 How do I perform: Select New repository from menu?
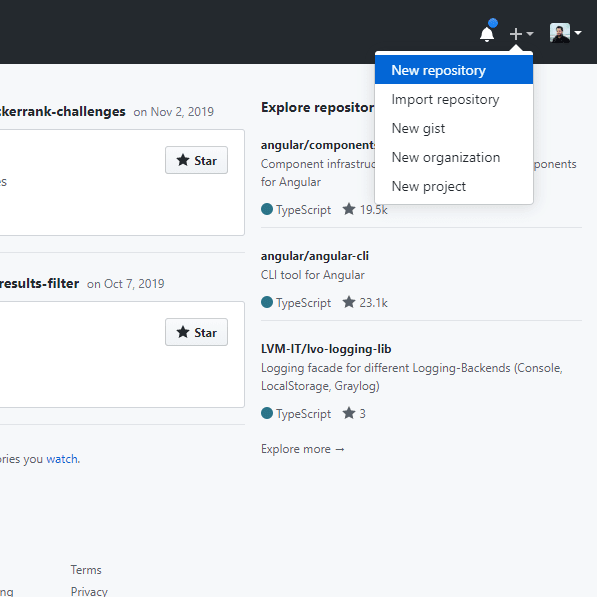coord(454,70)
